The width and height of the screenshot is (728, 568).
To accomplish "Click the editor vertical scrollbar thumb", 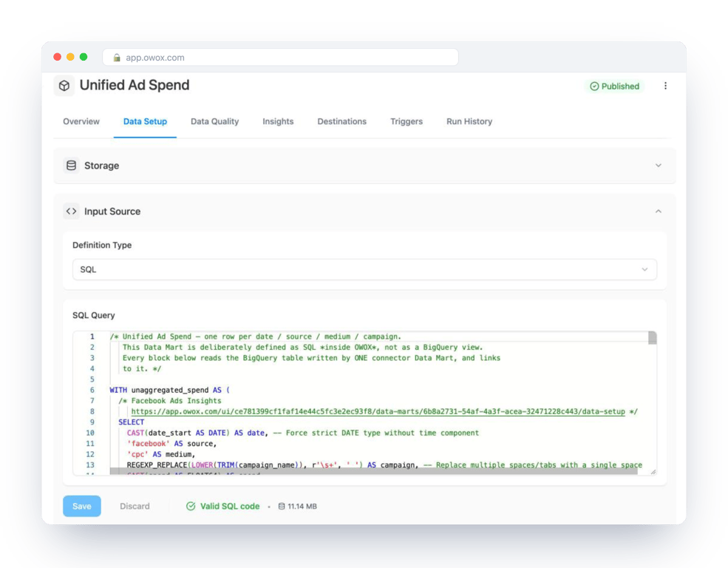I will (x=653, y=338).
